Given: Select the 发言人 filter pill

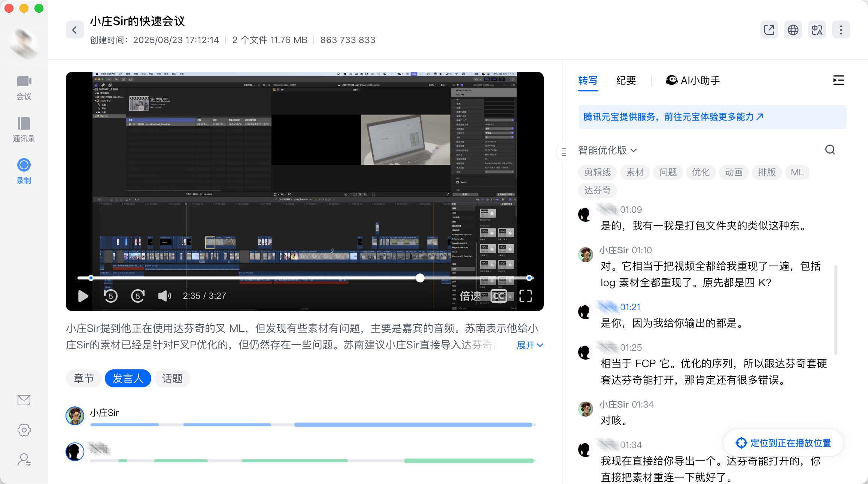Looking at the screenshot, I should (x=128, y=378).
